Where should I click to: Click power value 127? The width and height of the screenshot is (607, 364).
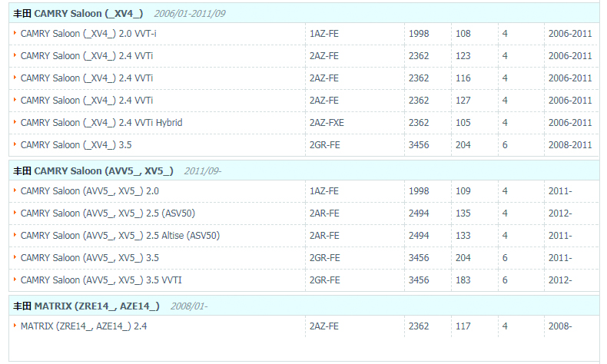click(x=463, y=101)
